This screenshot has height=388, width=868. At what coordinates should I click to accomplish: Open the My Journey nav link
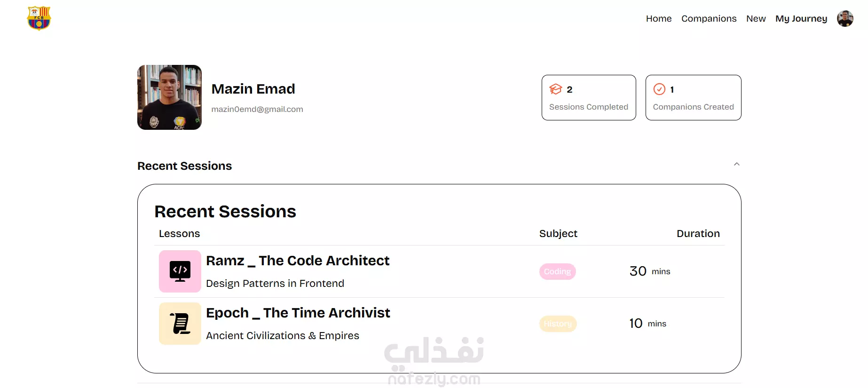point(801,19)
